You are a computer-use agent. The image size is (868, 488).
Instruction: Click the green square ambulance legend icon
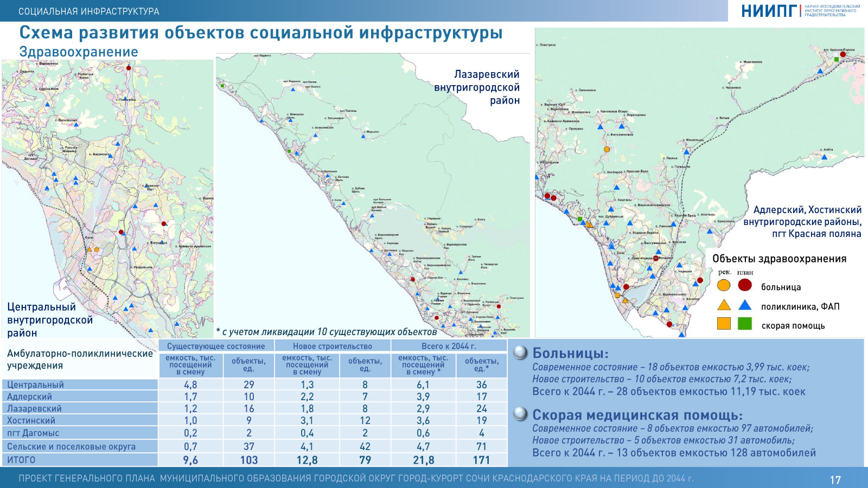coord(745,324)
